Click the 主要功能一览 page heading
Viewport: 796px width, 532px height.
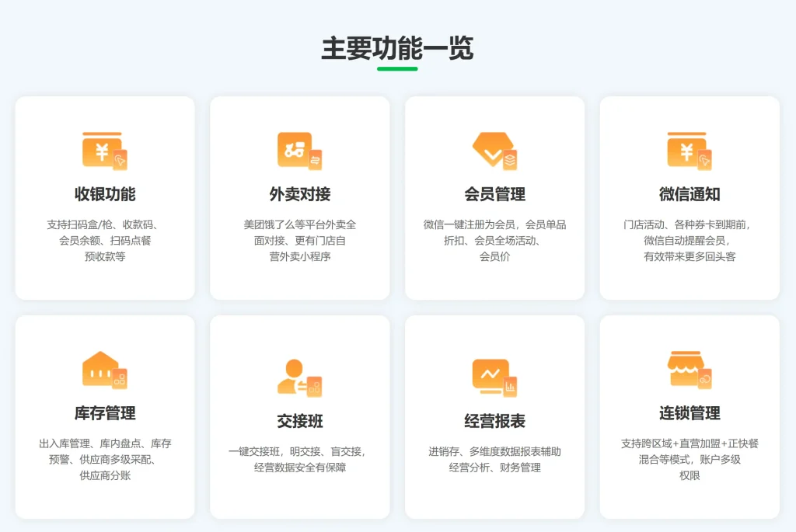397,48
